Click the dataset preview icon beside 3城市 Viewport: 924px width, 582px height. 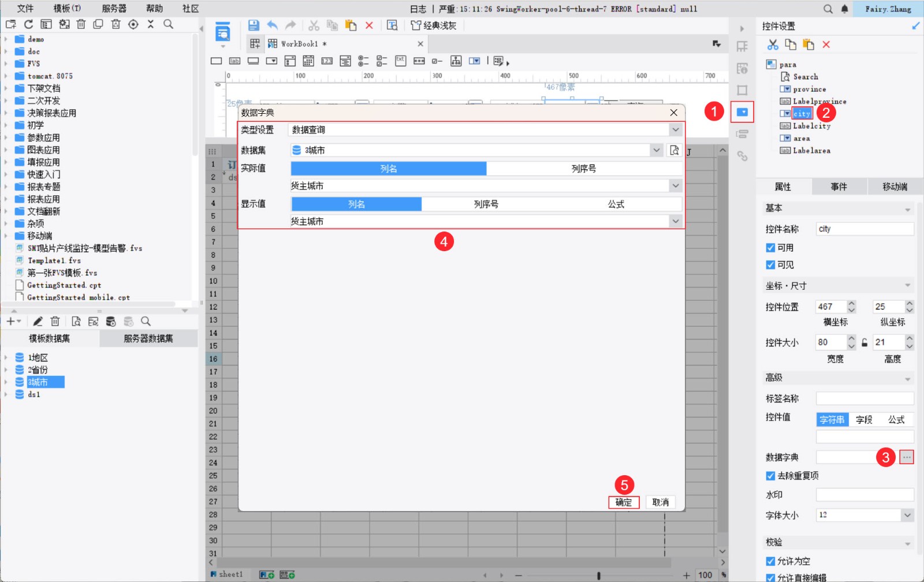pos(675,151)
